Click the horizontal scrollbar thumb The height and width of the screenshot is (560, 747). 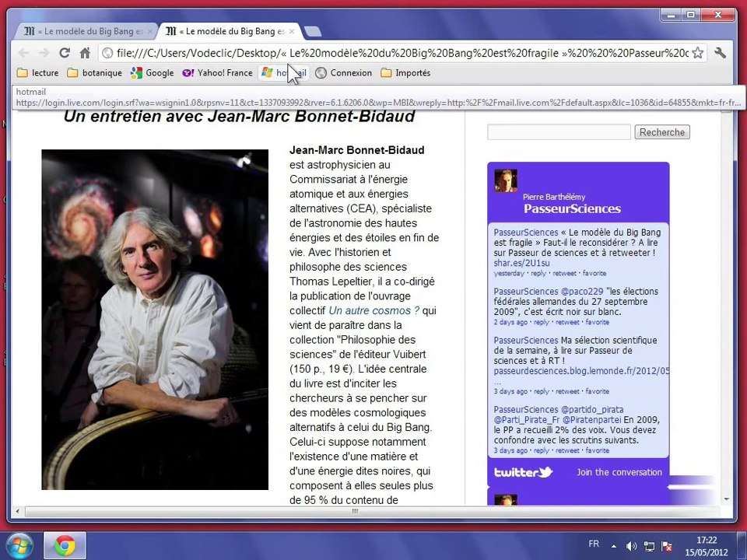pos(355,512)
